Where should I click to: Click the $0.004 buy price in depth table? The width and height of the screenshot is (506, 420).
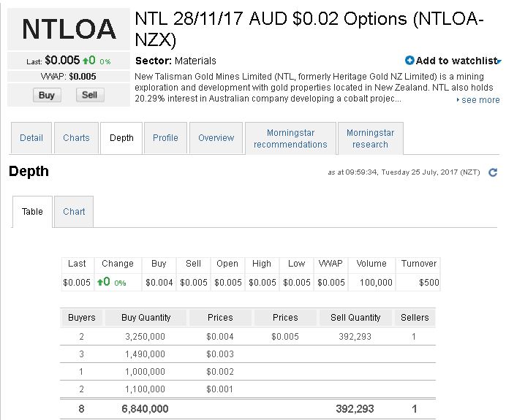click(220, 337)
